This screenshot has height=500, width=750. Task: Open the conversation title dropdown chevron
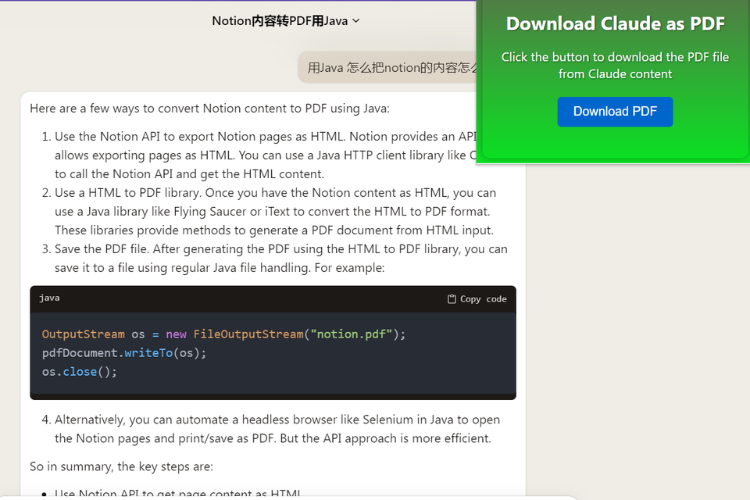tap(356, 21)
